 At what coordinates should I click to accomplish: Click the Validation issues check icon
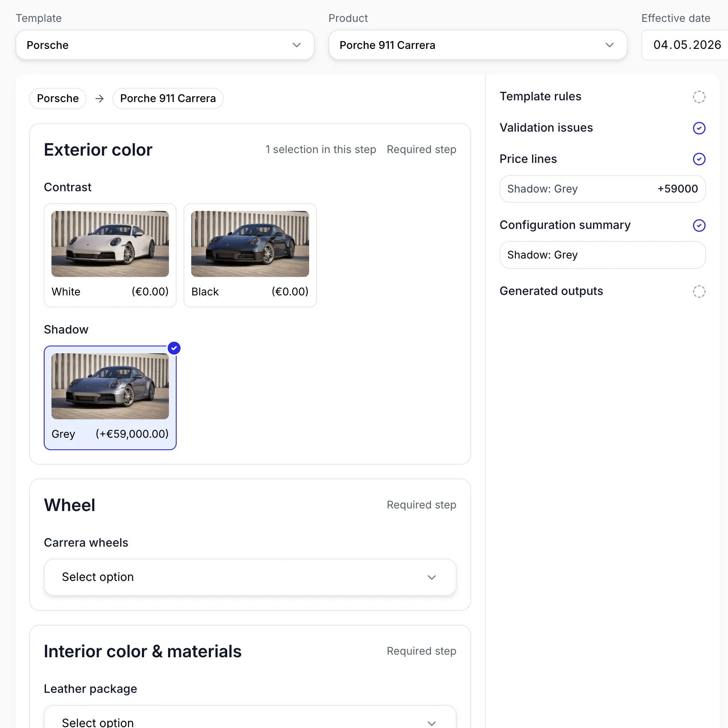[x=699, y=128]
